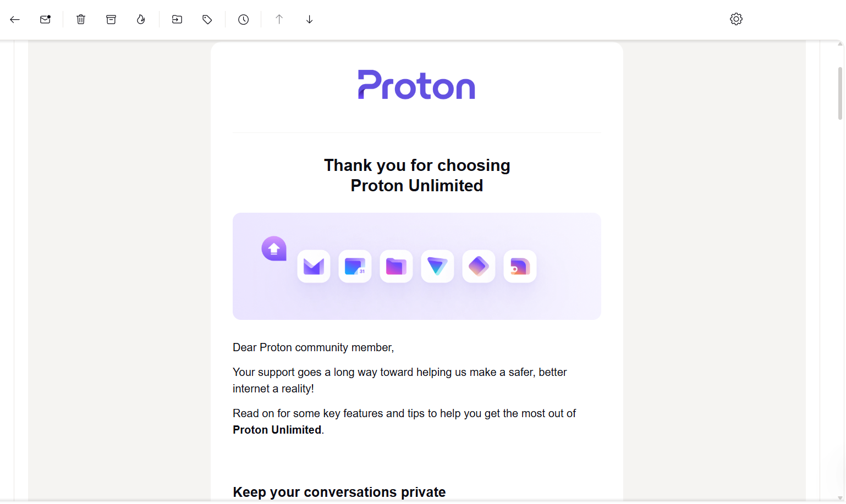Select the Proton VPN icon in the banner

[x=437, y=266]
